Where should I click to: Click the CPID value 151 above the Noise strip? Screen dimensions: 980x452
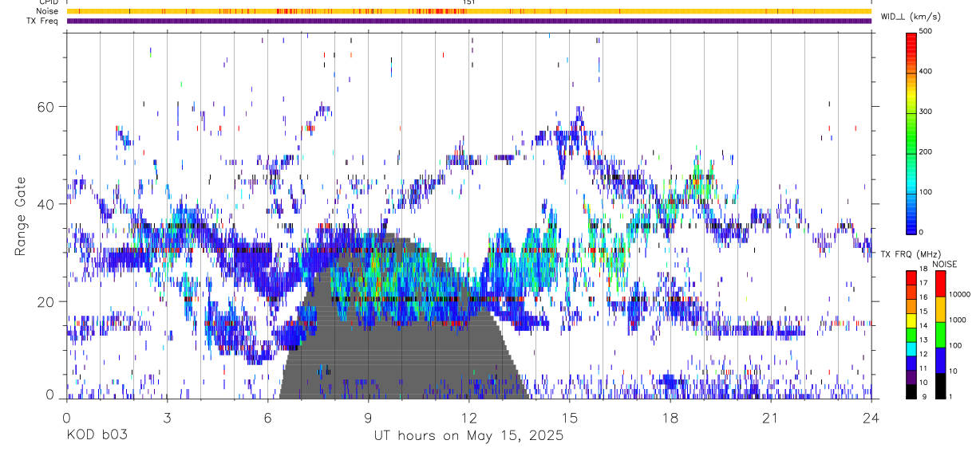click(469, 2)
